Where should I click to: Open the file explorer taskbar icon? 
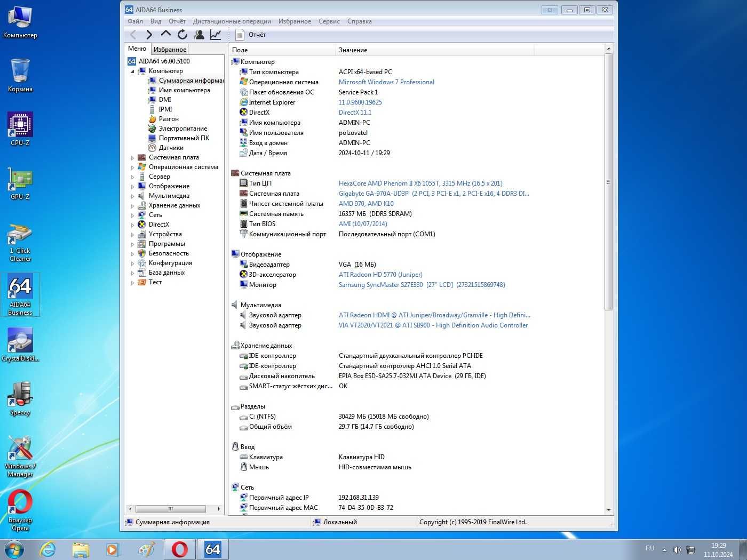pos(81,549)
